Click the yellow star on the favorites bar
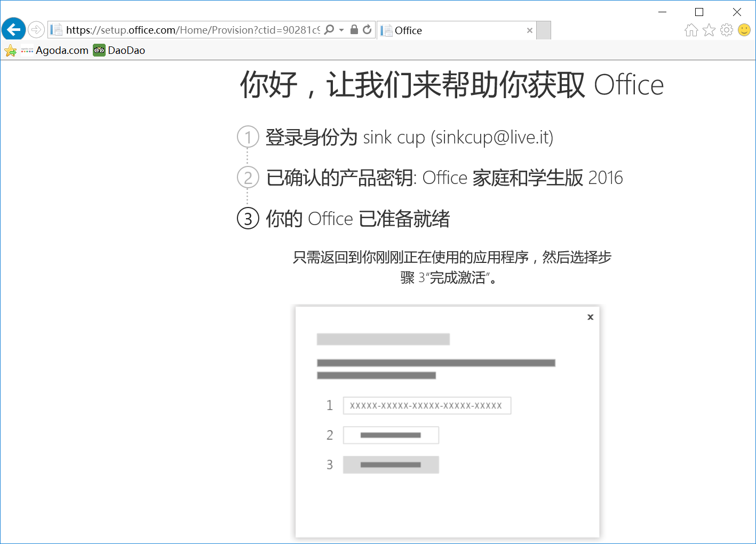756x544 pixels. point(10,50)
